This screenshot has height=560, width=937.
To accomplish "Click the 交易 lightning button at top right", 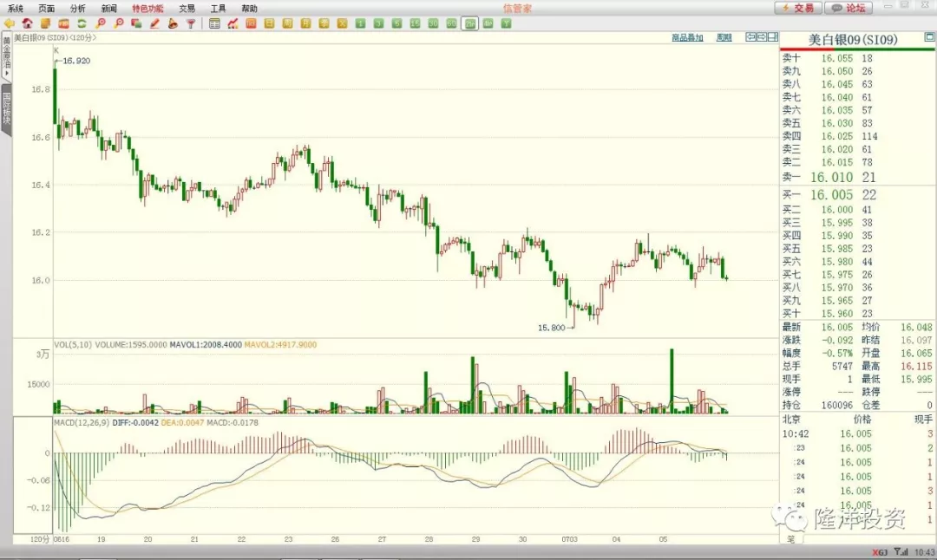I will coord(798,8).
